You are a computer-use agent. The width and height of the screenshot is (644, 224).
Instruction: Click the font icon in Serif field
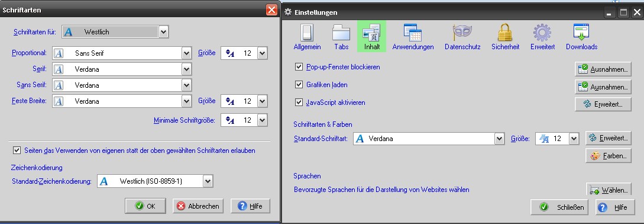[x=59, y=69]
